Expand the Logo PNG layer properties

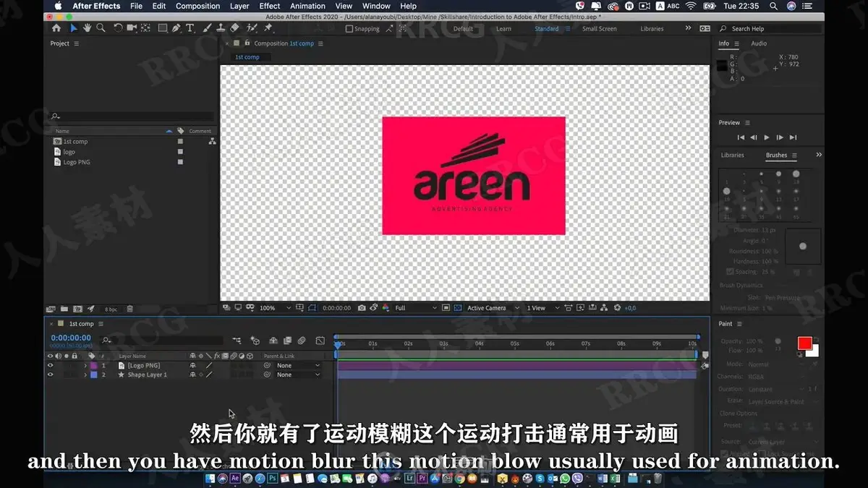point(85,366)
